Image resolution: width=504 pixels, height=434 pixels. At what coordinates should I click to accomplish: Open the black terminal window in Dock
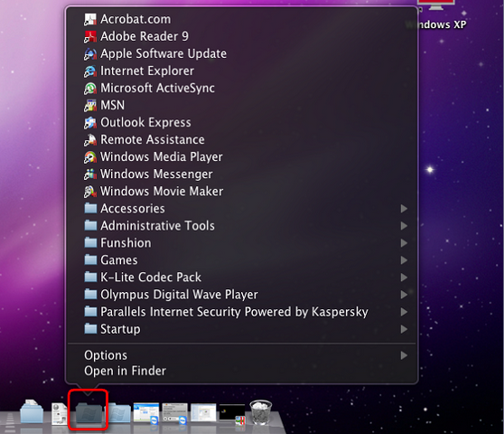tap(232, 414)
